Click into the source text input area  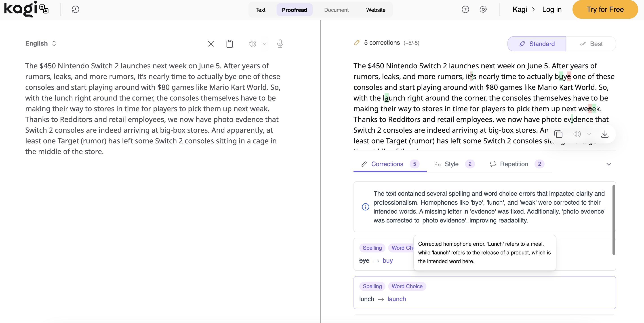tap(153, 109)
